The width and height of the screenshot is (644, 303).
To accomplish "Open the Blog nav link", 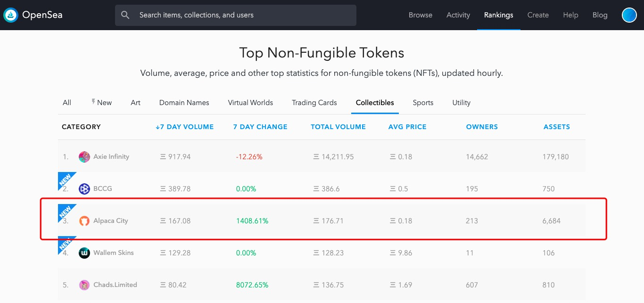I will tap(600, 15).
